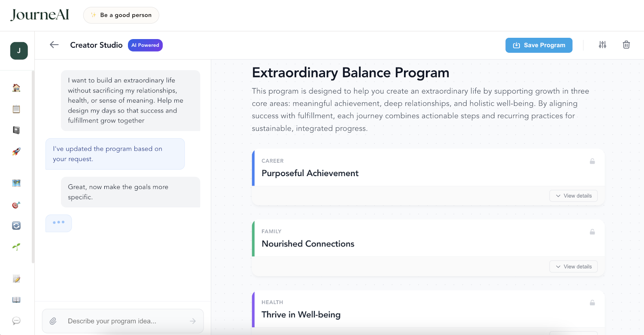Screen dimensions: 644x335
Task: Click the Be a good person banner
Action: click(121, 15)
